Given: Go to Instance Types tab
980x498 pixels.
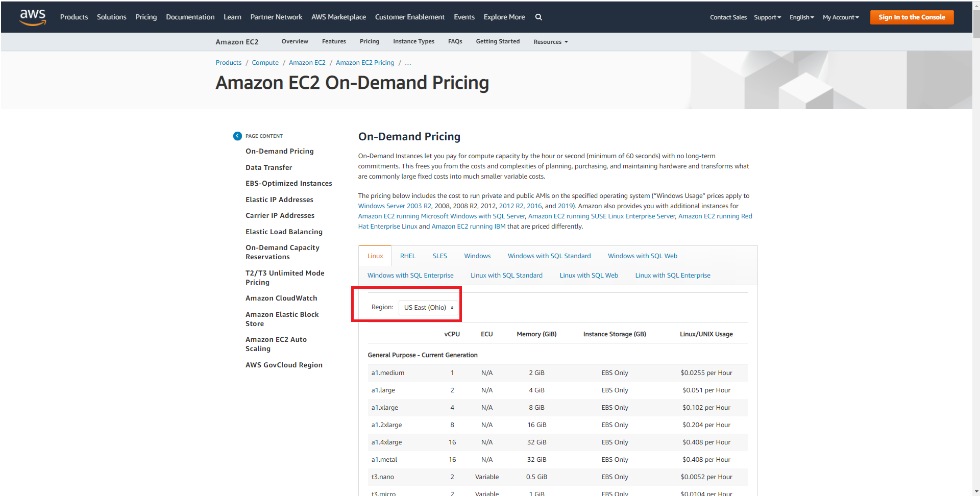Looking at the screenshot, I should (413, 41).
